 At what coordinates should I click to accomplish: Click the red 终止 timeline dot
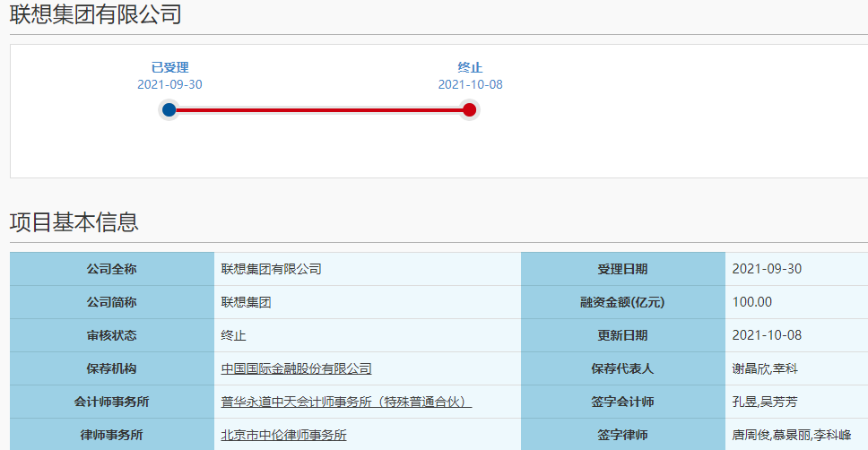470,109
